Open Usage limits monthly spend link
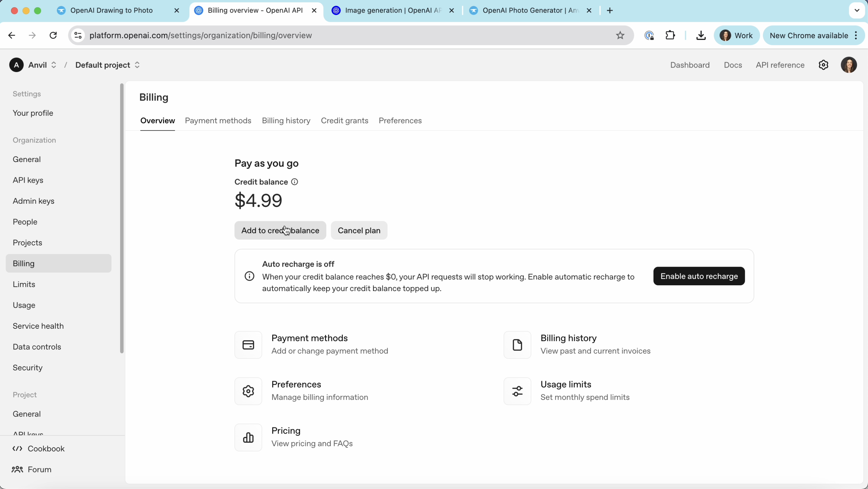 coord(567,392)
